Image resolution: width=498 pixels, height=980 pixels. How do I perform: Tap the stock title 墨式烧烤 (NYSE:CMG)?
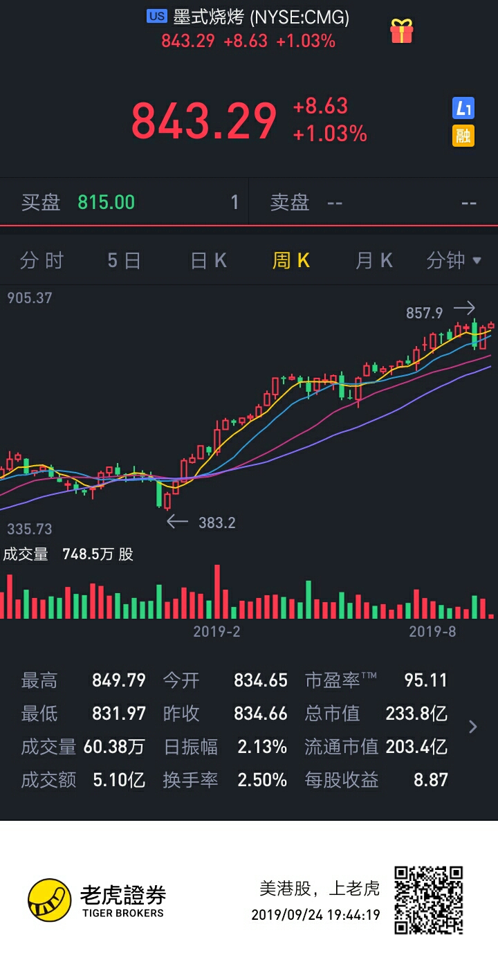coord(261,17)
